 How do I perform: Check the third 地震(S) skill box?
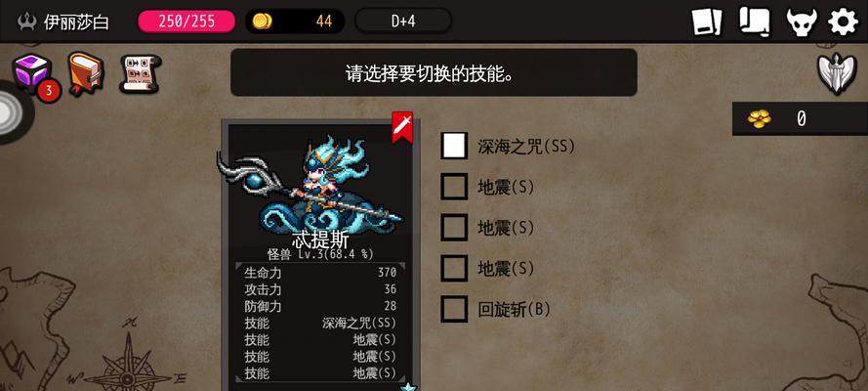point(454,268)
